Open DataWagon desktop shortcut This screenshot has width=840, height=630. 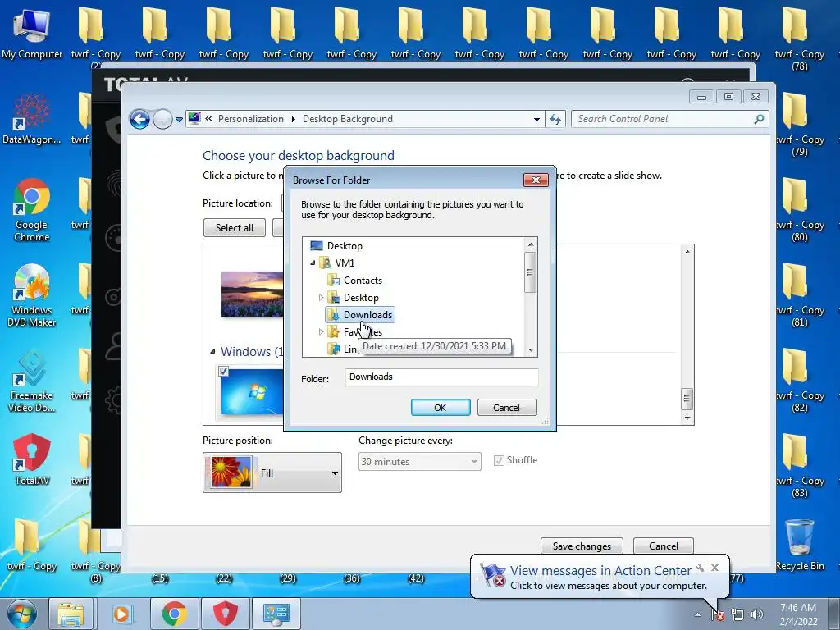point(32,119)
